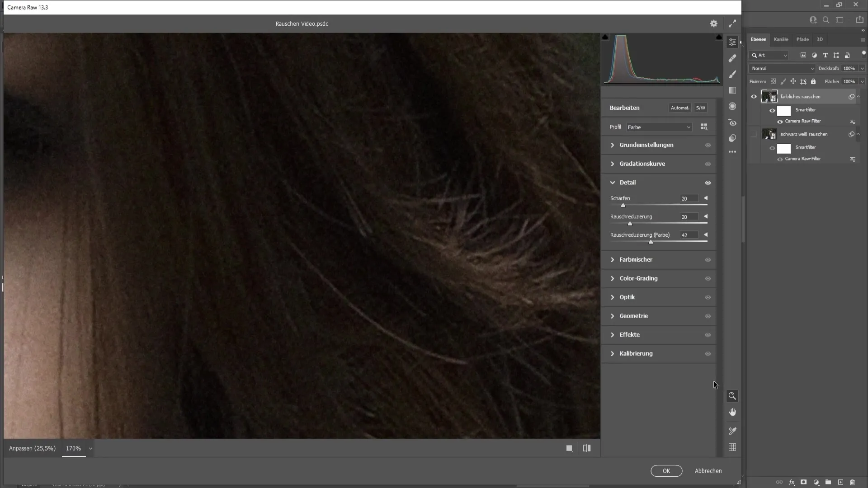Toggle Camera Raw-Filter visibility on top layer
Image resolution: width=868 pixels, height=488 pixels.
coord(780,122)
